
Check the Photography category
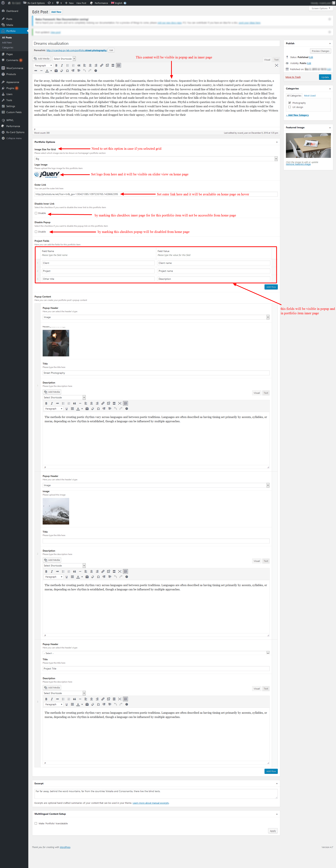pyautogui.click(x=289, y=103)
